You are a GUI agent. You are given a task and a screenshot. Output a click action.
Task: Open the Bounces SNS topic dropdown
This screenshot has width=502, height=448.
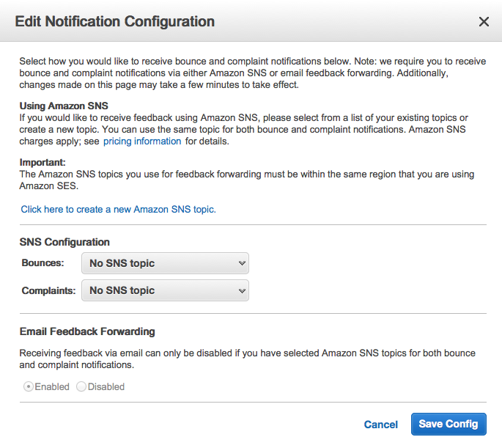(165, 263)
